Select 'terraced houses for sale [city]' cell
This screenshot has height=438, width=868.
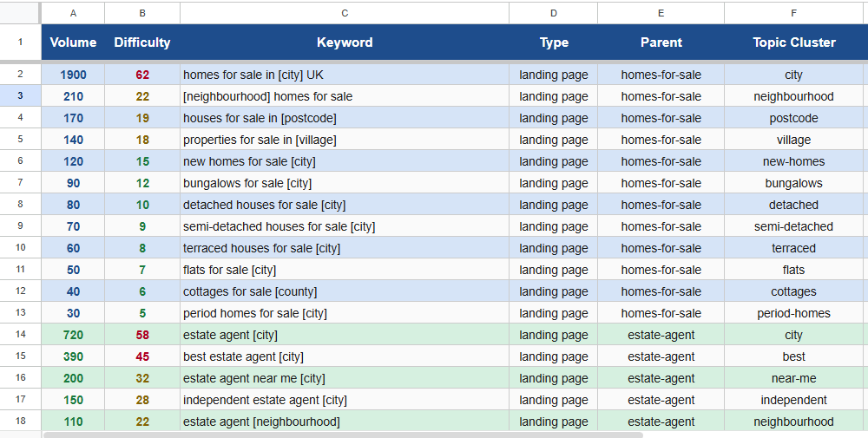(x=345, y=248)
